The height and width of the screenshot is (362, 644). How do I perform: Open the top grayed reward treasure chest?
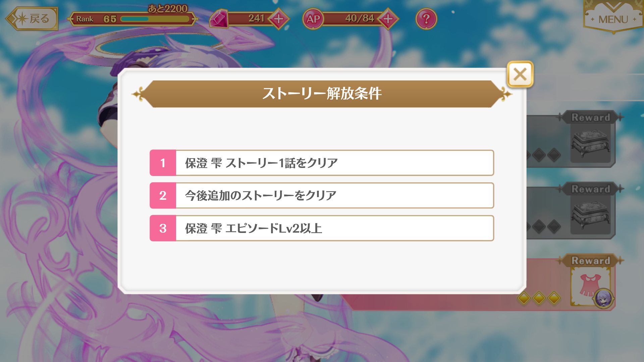(x=590, y=143)
